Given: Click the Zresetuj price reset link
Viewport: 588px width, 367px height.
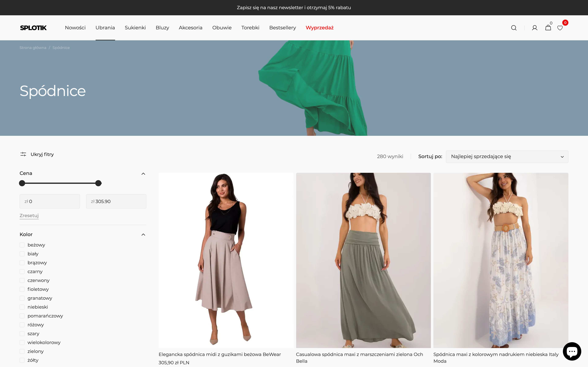Looking at the screenshot, I should 29,216.
